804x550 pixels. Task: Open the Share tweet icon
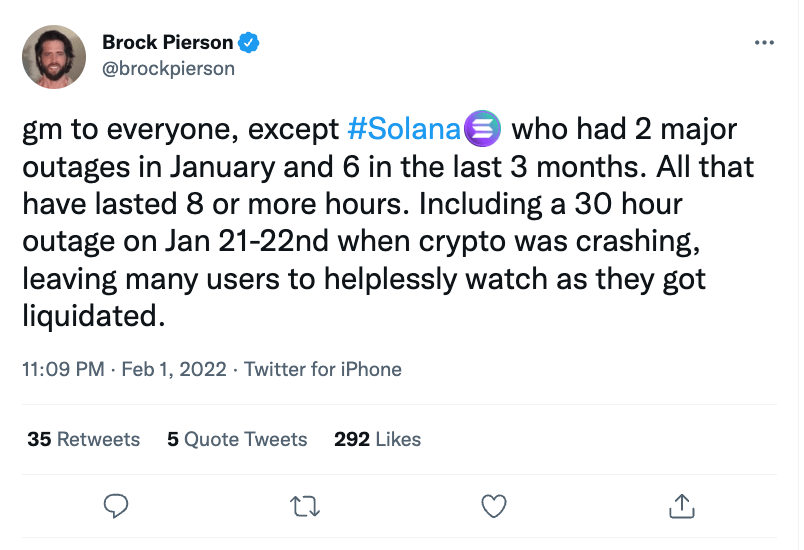pos(680,506)
